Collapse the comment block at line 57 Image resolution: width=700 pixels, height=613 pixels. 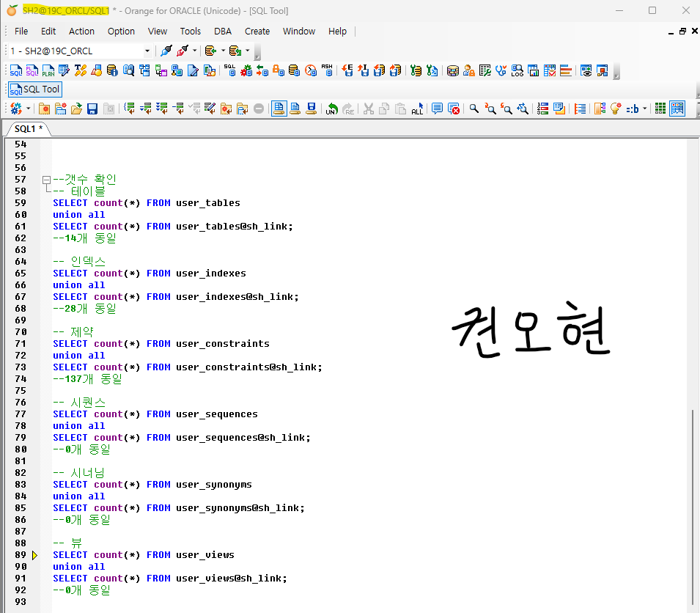click(x=46, y=180)
